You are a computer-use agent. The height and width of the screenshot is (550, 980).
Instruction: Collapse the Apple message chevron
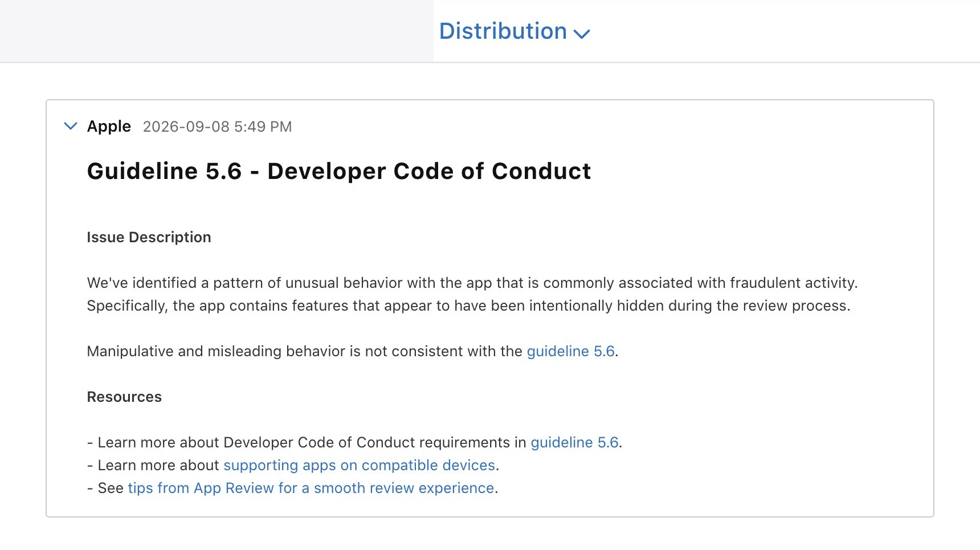71,126
